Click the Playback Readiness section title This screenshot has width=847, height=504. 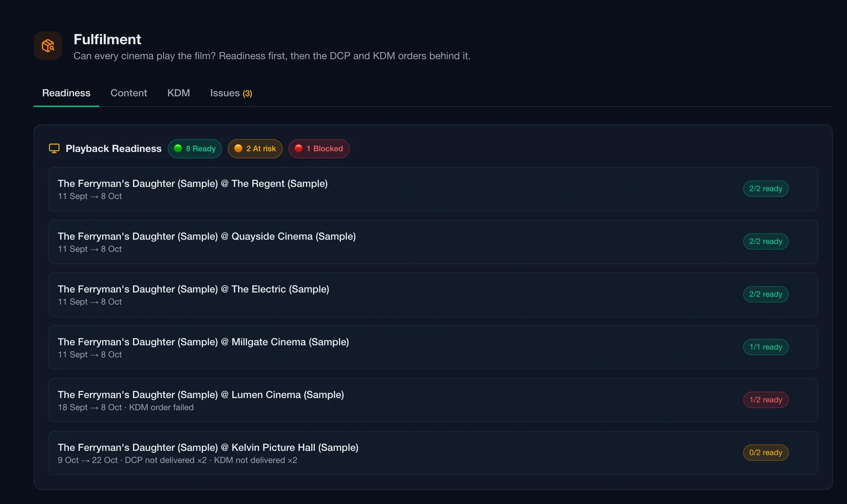click(x=113, y=149)
